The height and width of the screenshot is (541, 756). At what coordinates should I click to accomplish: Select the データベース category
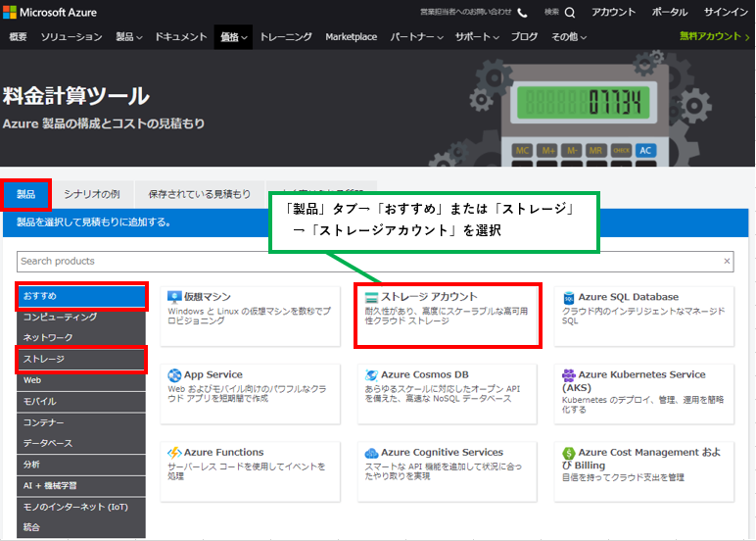pyautogui.click(x=81, y=444)
